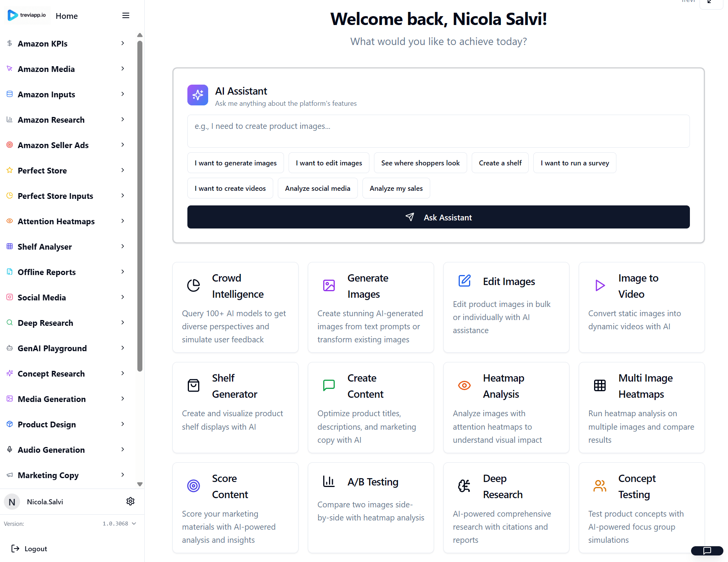Select Home in the top navigation
Viewport: 728px width, 562px height.
click(67, 16)
